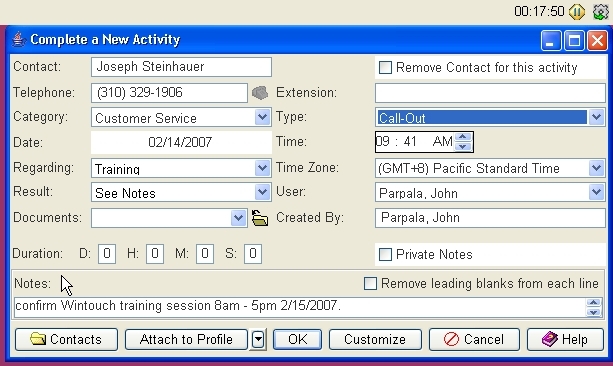
Task: Check Remove leading blanks from each line
Action: [x=370, y=283]
